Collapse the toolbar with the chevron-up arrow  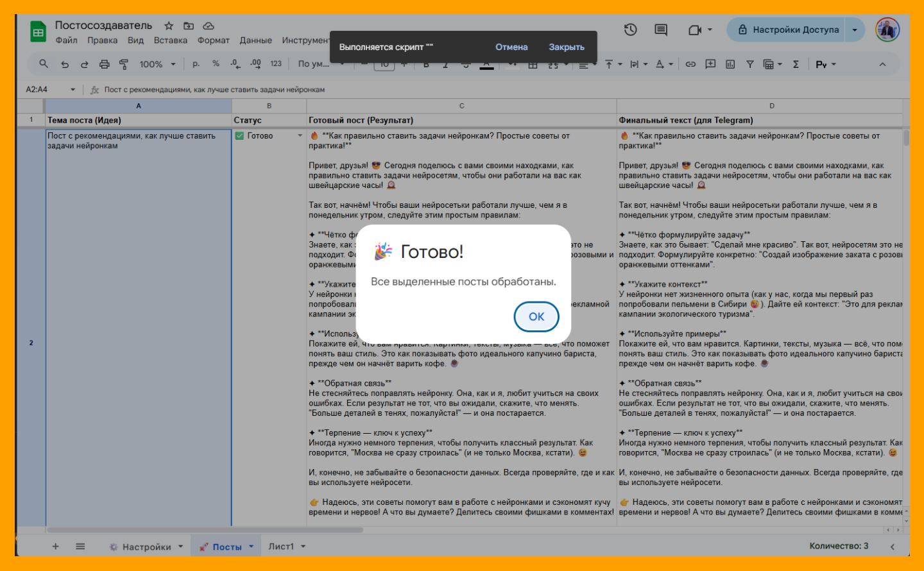(882, 64)
